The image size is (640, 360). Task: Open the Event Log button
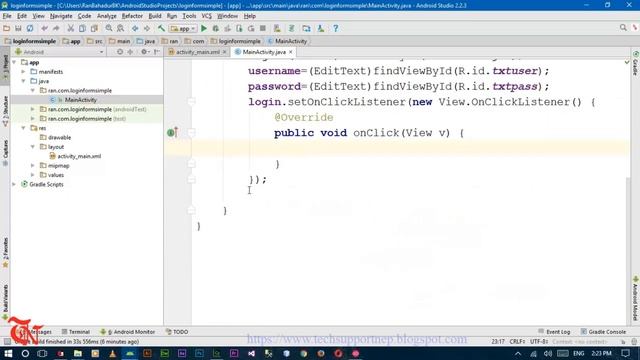click(x=554, y=332)
